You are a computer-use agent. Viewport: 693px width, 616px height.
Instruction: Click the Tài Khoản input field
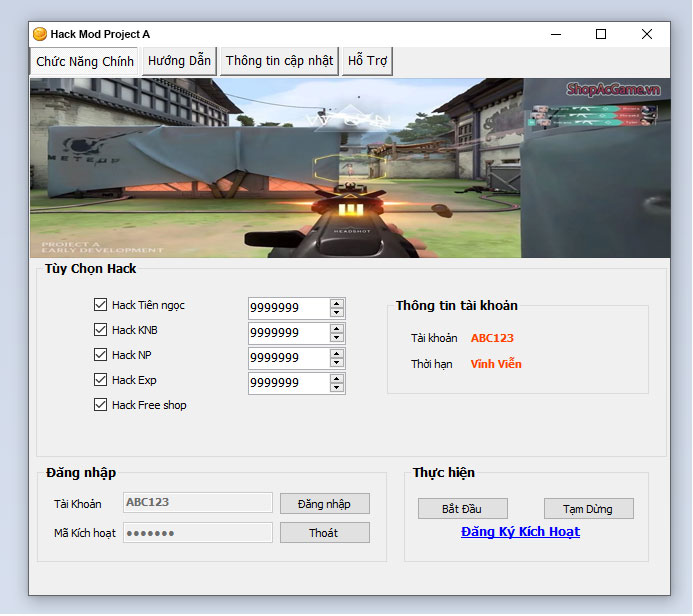(198, 502)
